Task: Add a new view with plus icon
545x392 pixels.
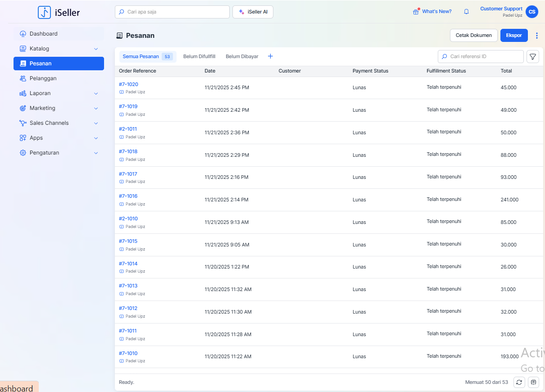Action: click(270, 56)
